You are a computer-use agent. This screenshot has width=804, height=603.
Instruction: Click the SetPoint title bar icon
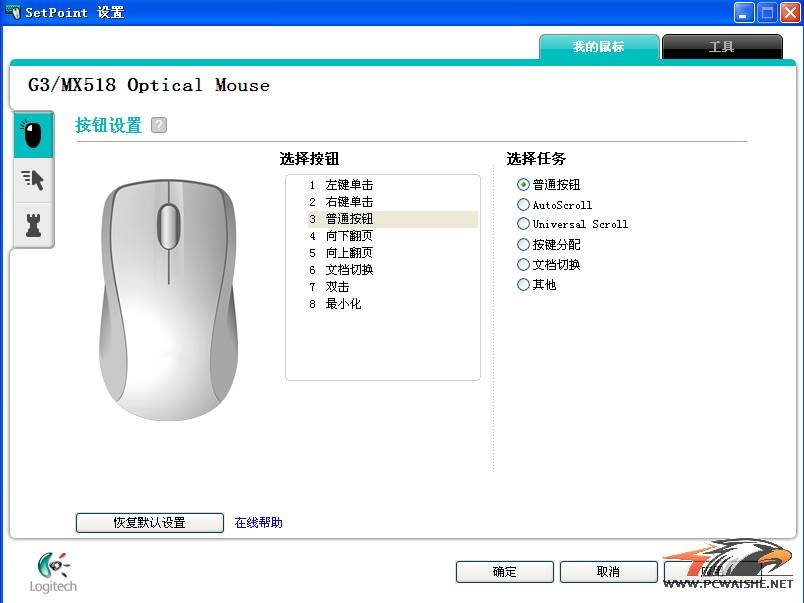13,11
